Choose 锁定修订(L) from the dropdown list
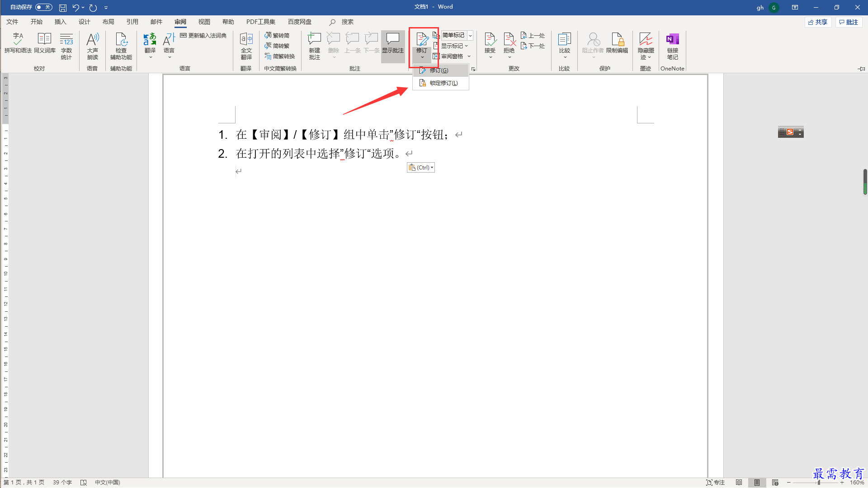 point(441,83)
